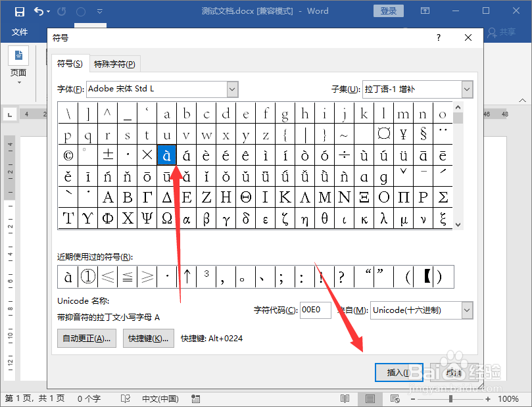
Task: Select the division ÷ symbol
Action: click(344, 155)
